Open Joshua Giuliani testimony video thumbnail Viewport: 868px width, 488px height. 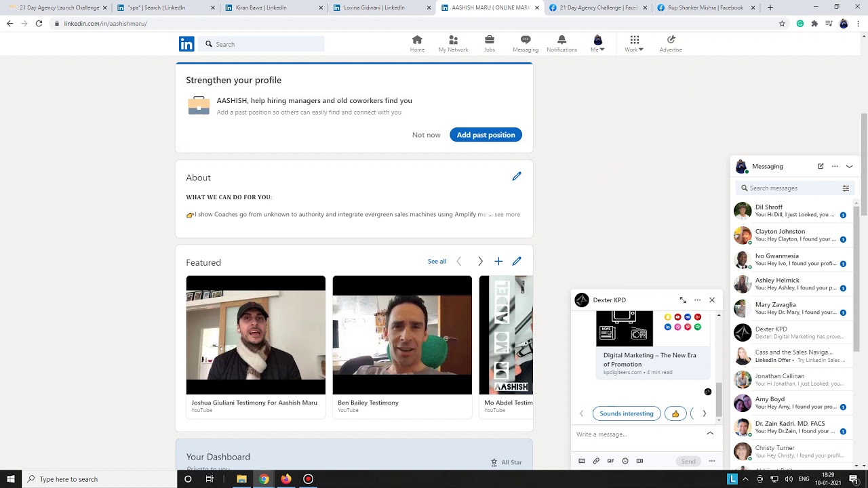256,335
